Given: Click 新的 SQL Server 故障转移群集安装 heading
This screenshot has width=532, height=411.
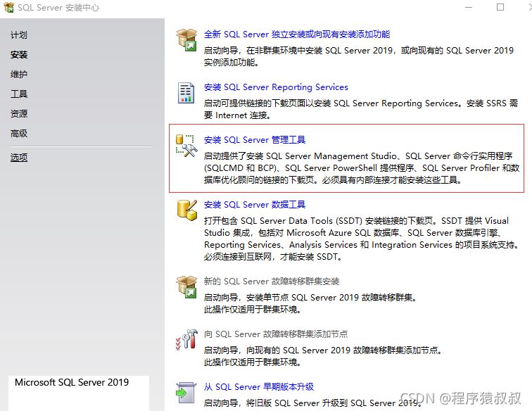Looking at the screenshot, I should click(272, 282).
